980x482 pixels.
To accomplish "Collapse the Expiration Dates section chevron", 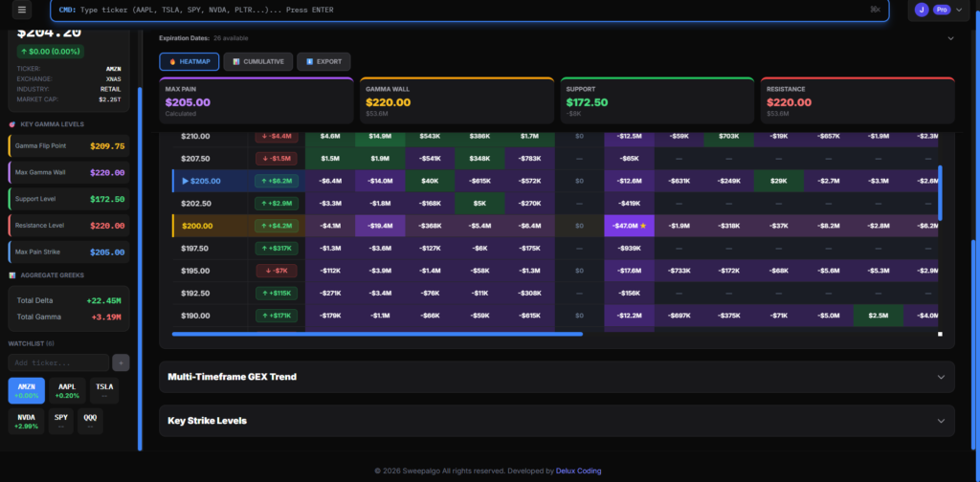I will pos(950,38).
